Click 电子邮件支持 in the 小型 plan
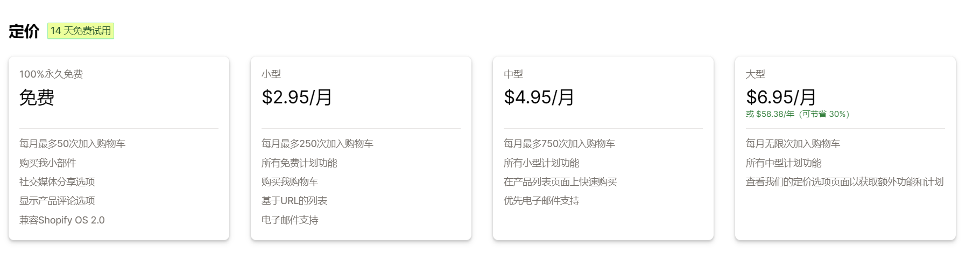 point(290,220)
